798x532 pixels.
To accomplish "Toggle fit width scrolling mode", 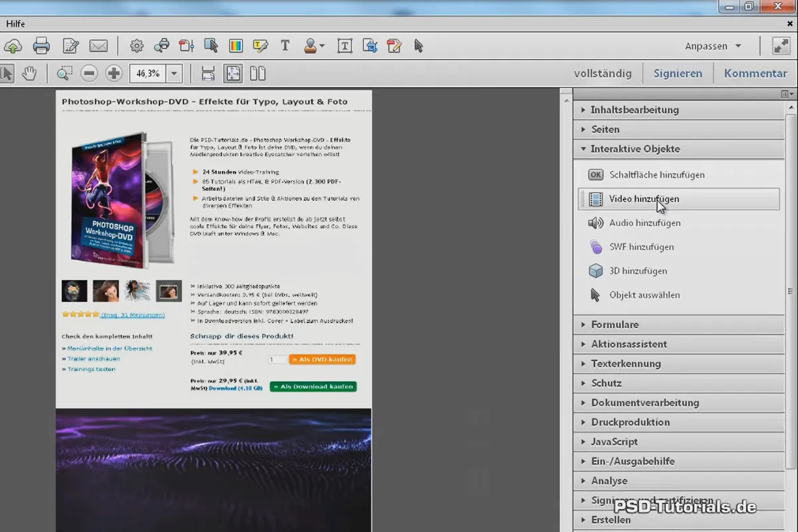I will pos(208,73).
